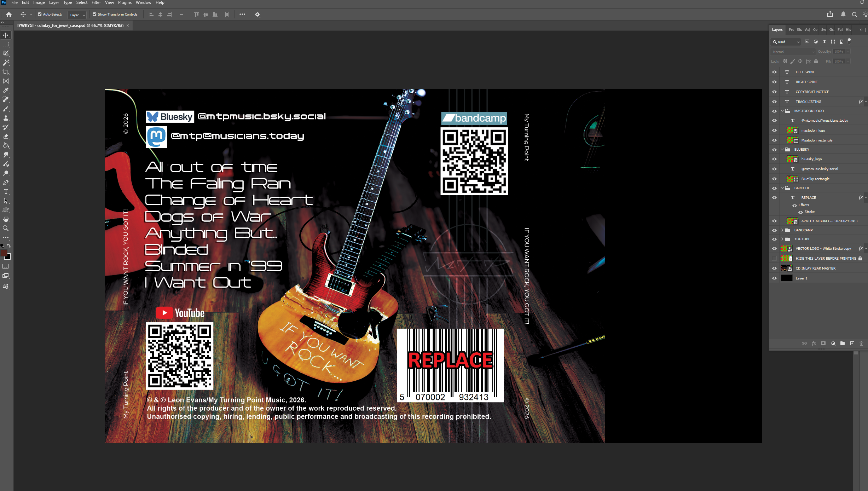Screen dimensions: 868x491
Task: Select the Eyedropper tool
Action: [6, 90]
